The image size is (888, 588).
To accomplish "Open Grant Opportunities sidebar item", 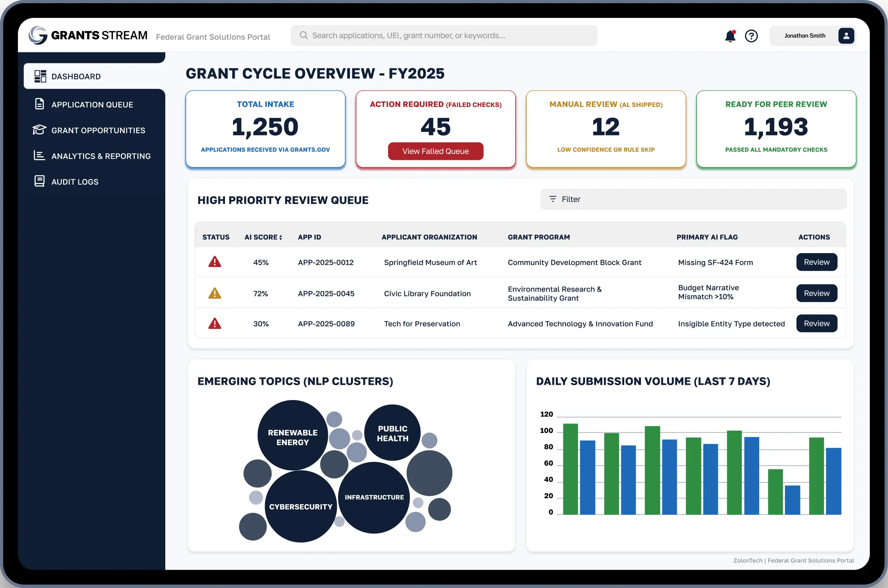I will click(x=98, y=130).
